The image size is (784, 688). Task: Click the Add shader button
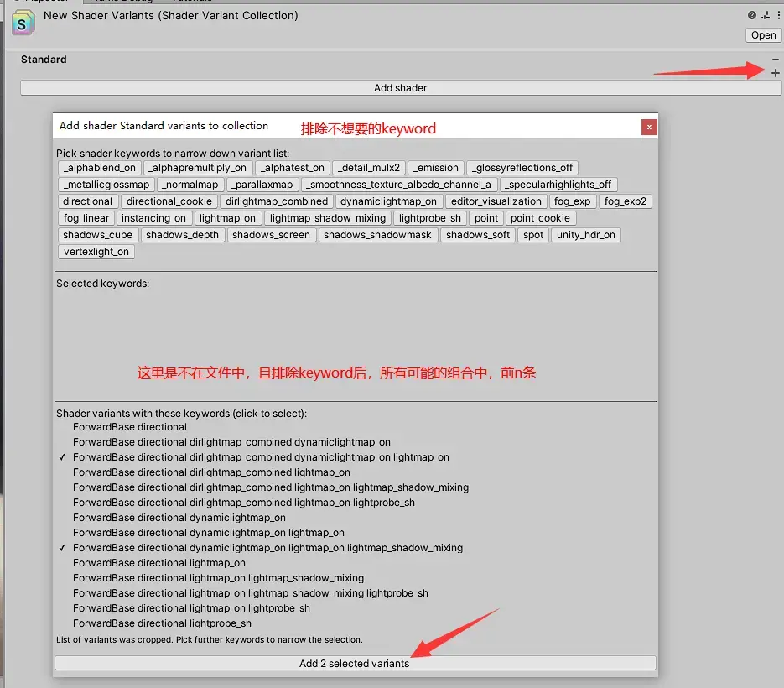tap(400, 87)
